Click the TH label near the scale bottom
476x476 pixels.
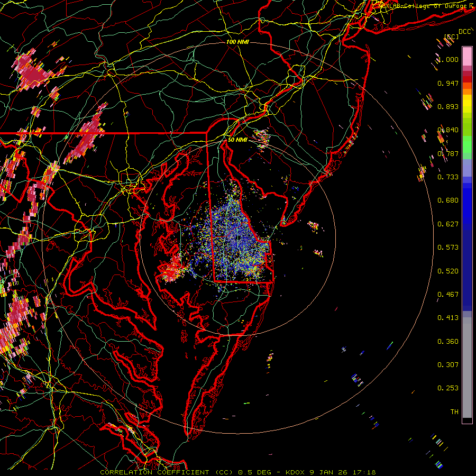coord(454,412)
